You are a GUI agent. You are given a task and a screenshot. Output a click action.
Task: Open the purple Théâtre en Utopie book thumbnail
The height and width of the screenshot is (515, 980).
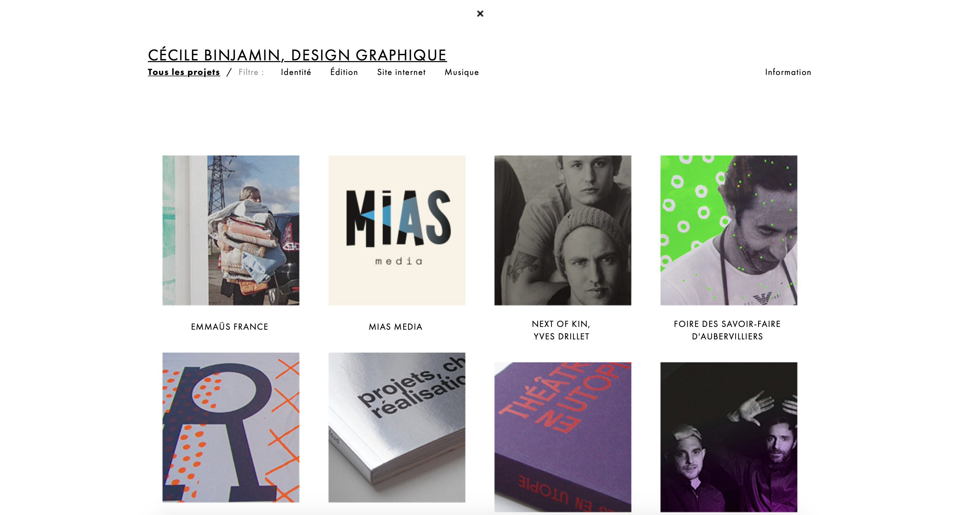(x=563, y=437)
